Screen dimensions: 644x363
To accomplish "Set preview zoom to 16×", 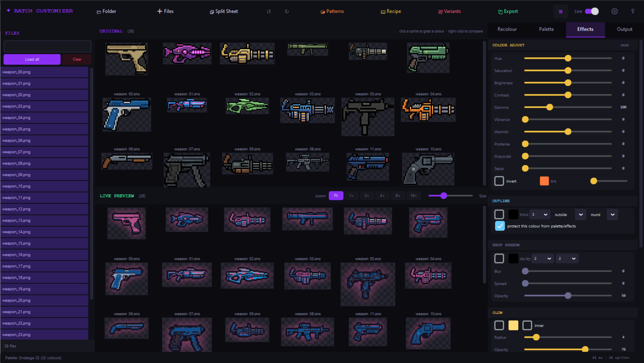I will click(x=414, y=196).
